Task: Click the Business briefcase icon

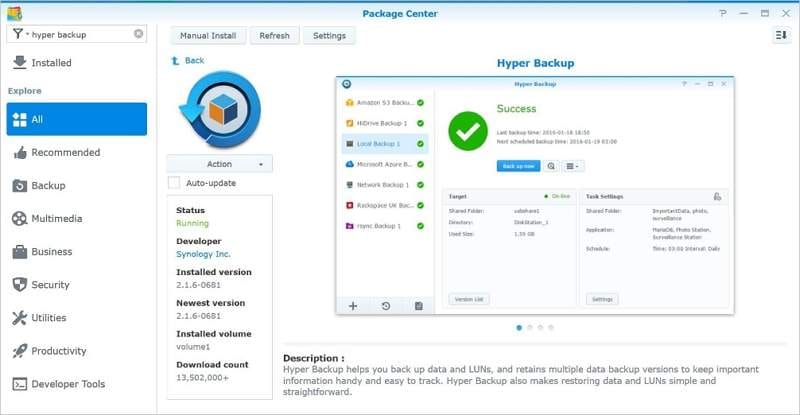Action: point(19,252)
